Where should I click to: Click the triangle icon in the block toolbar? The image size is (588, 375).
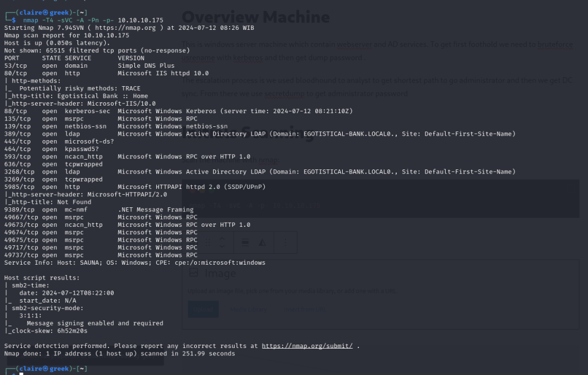262,242
